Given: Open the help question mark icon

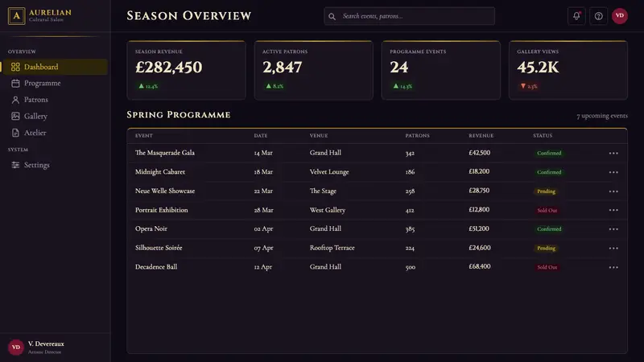Looking at the screenshot, I should tap(598, 16).
